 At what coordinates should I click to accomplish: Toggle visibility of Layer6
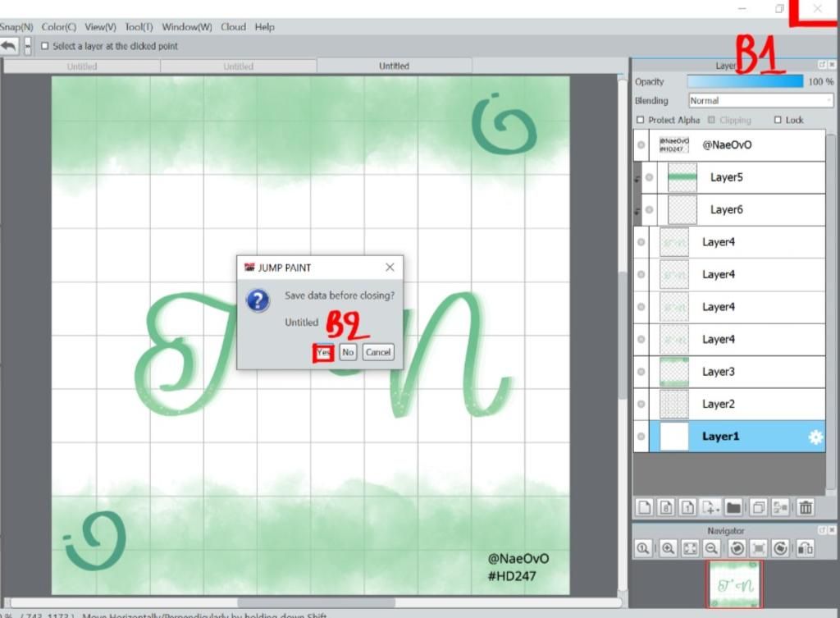[x=650, y=209]
